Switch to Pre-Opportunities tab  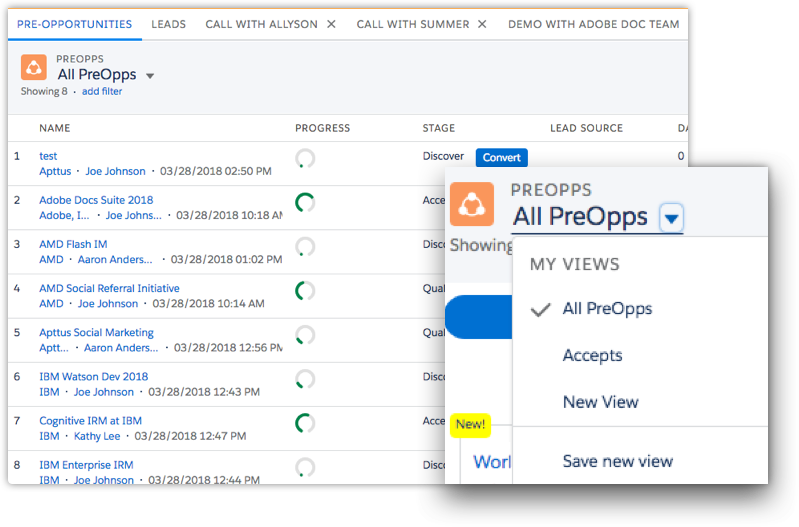(74, 24)
